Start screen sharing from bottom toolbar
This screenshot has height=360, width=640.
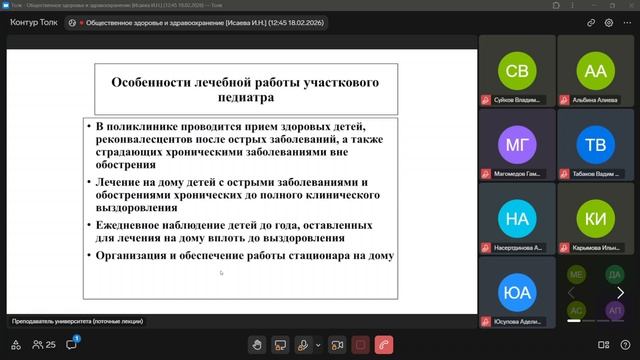[x=280, y=345]
